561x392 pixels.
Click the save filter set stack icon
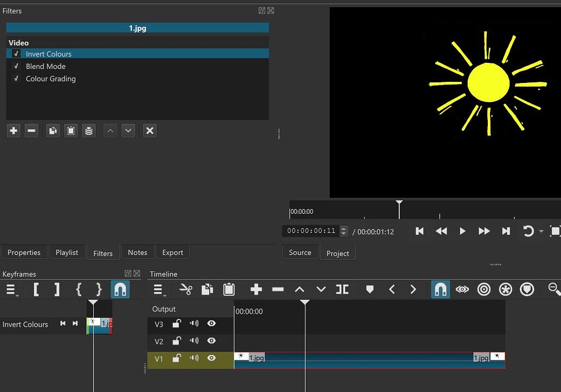[x=89, y=131]
